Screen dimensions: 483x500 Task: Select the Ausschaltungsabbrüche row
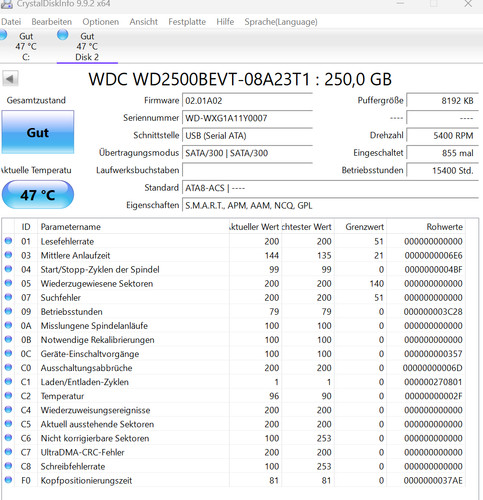(233, 368)
